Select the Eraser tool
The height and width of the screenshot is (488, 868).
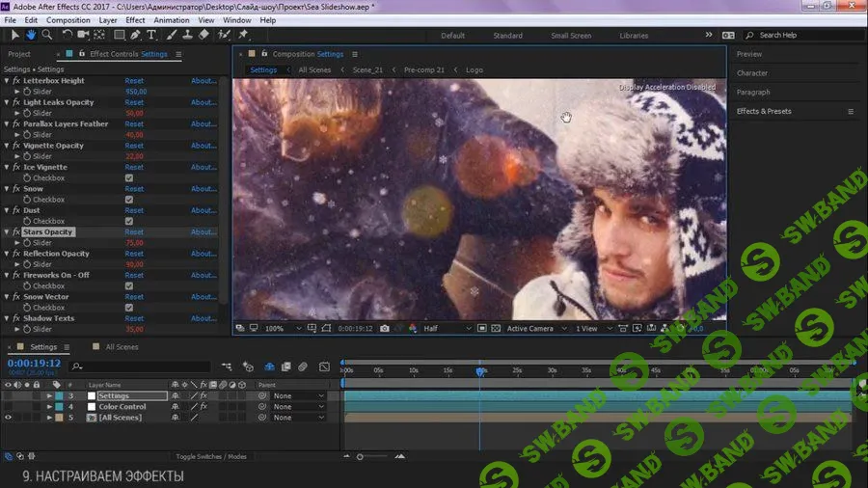pos(203,35)
